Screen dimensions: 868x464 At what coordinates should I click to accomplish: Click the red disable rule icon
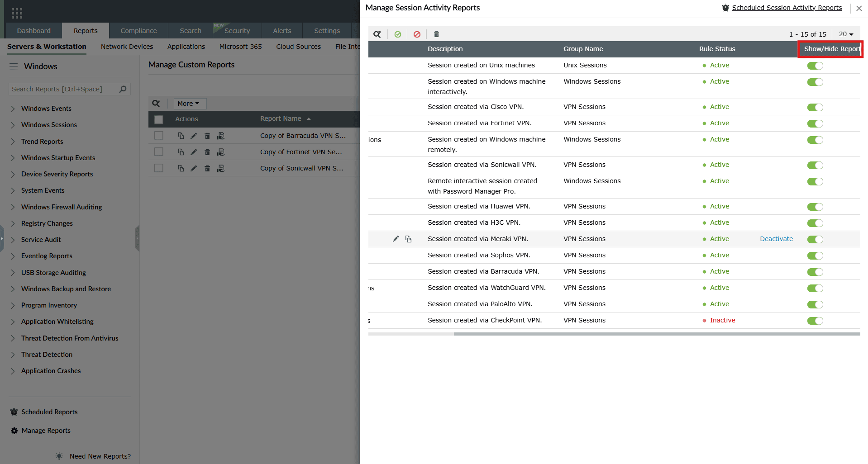click(417, 34)
